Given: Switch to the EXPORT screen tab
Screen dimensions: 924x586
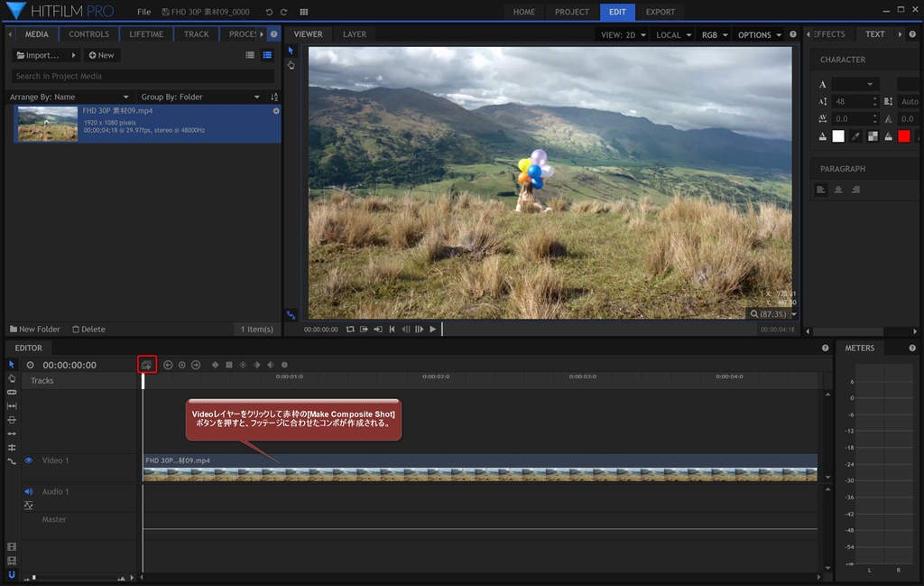Looking at the screenshot, I should pos(661,12).
